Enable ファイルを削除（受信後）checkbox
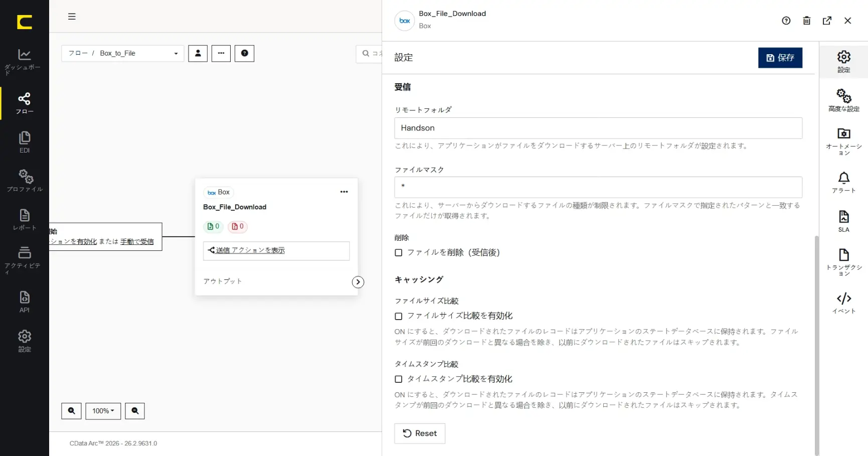The width and height of the screenshot is (868, 456). (399, 253)
